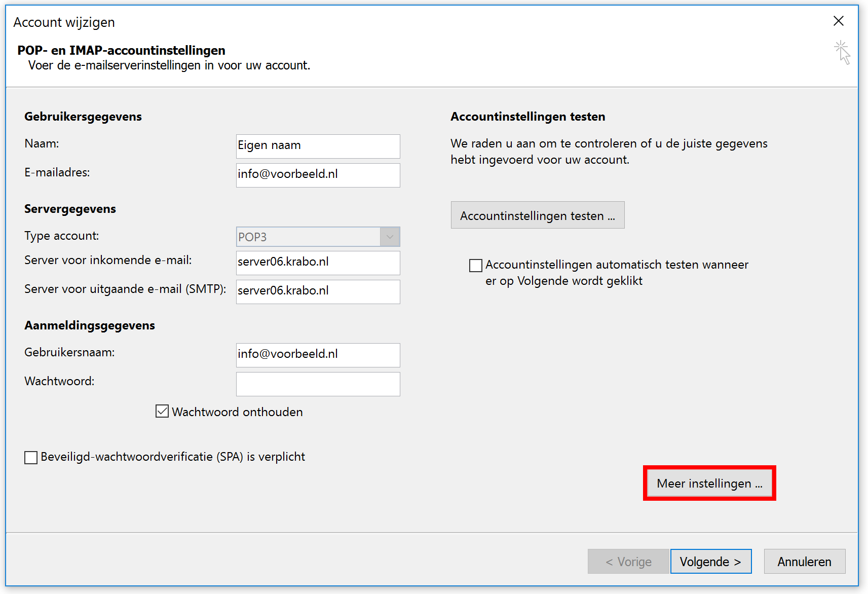Click the Type account dropdown arrow

coord(390,237)
